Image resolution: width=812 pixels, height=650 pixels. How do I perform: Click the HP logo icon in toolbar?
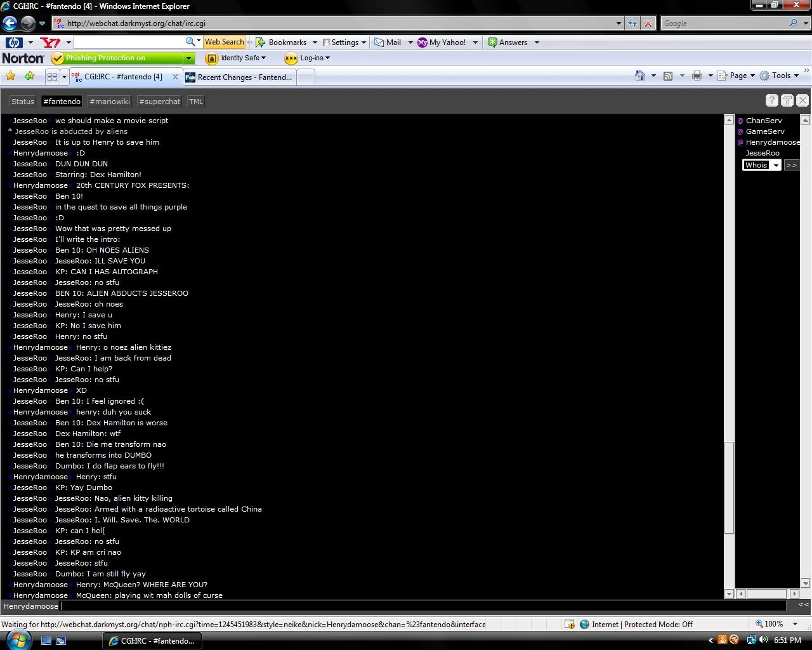coord(14,43)
